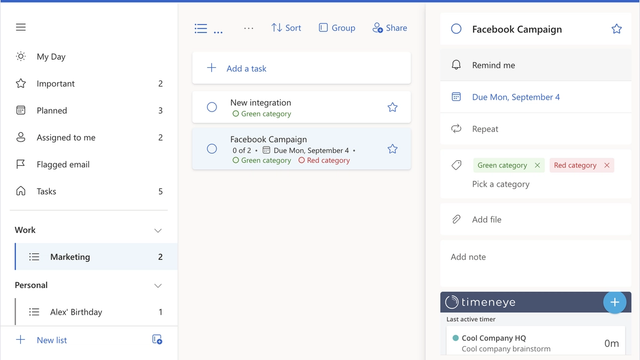Select the Marketing list
Screen dimensions: 640x360
(96, 257)
